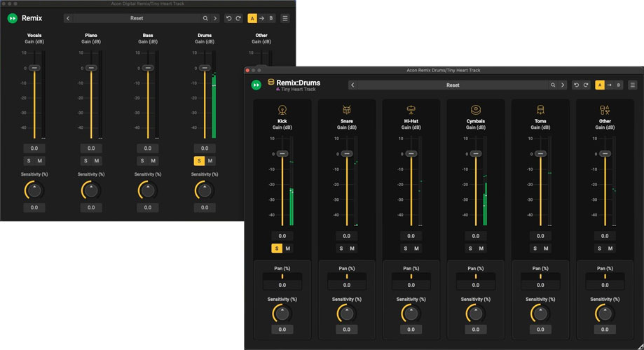Screen dimensions: 644x350
Task: Go to previous preset in Remix:Drums
Action: [352, 85]
